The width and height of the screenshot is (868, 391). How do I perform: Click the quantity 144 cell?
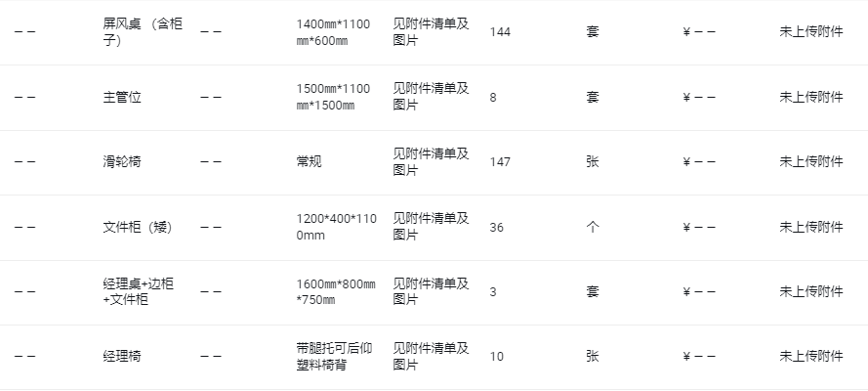click(x=500, y=32)
